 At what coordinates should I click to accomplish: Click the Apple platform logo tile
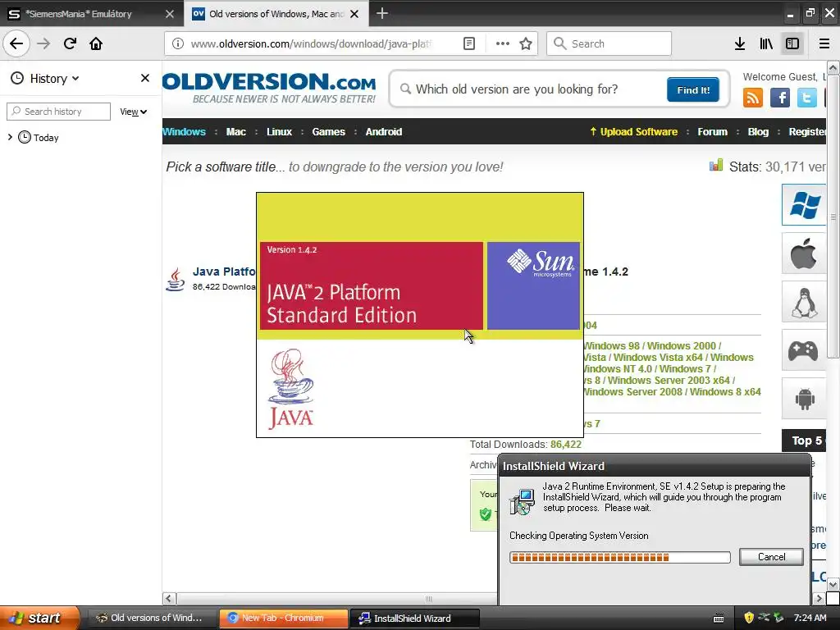pyautogui.click(x=804, y=253)
